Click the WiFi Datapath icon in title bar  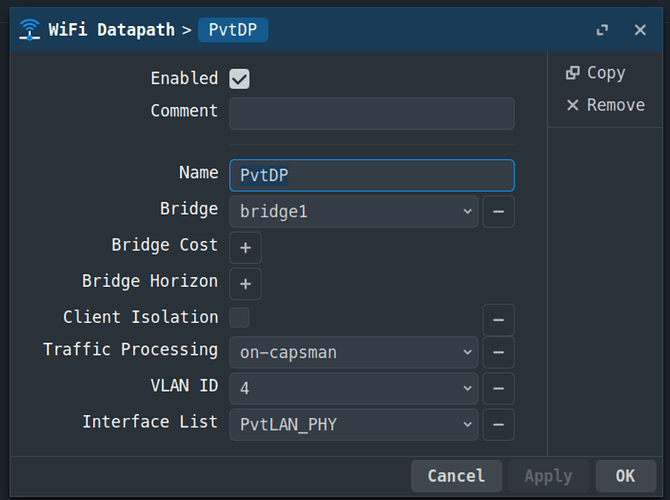[30, 29]
